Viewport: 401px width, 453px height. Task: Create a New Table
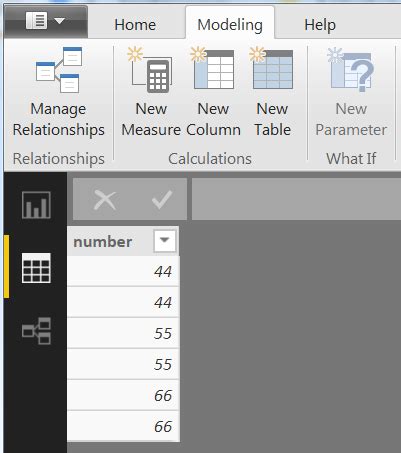click(x=272, y=92)
